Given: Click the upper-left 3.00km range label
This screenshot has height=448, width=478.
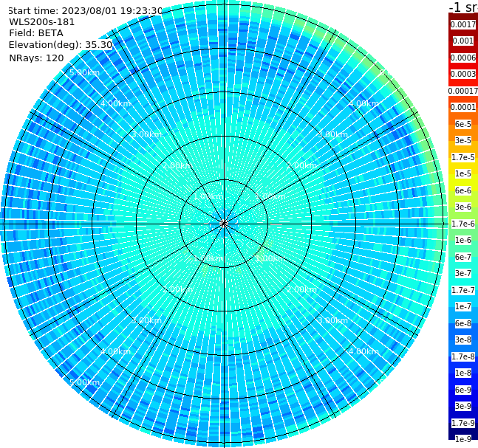Looking at the screenshot, I should (146, 134).
